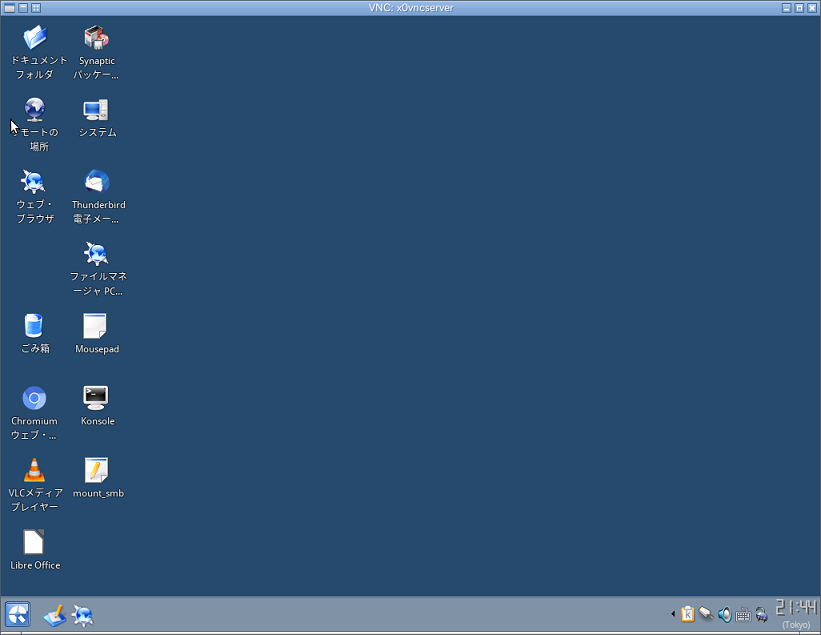Expand hidden system tray icons arrow
821x635 pixels.
(x=673, y=614)
